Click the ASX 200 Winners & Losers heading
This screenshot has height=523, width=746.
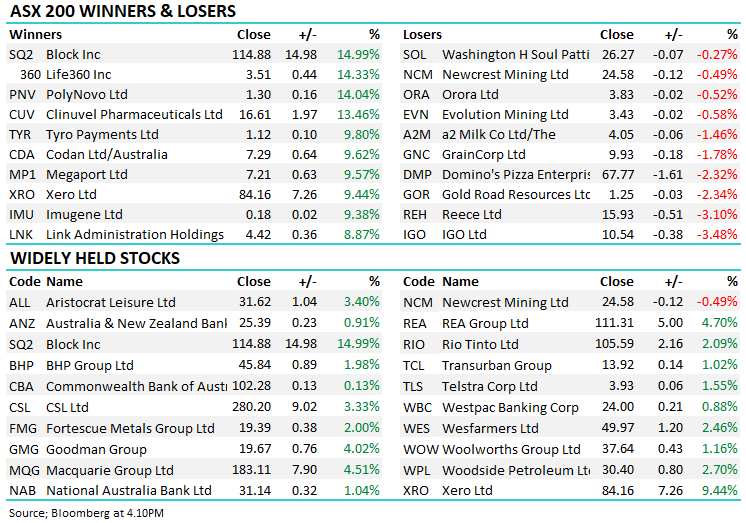tap(122, 12)
